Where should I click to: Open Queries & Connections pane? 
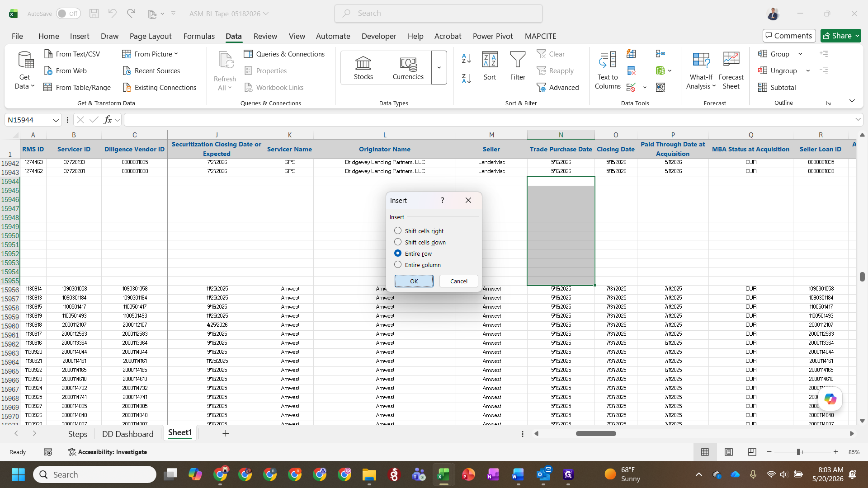coord(284,54)
